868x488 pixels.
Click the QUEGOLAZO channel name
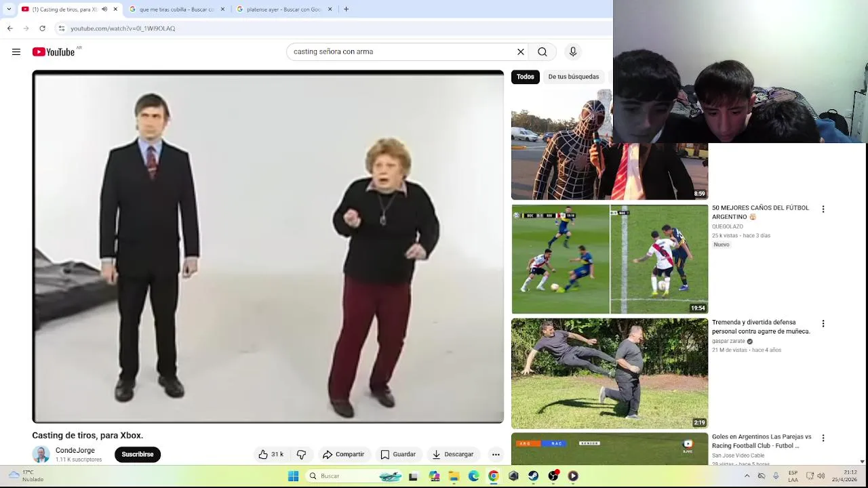click(x=728, y=226)
